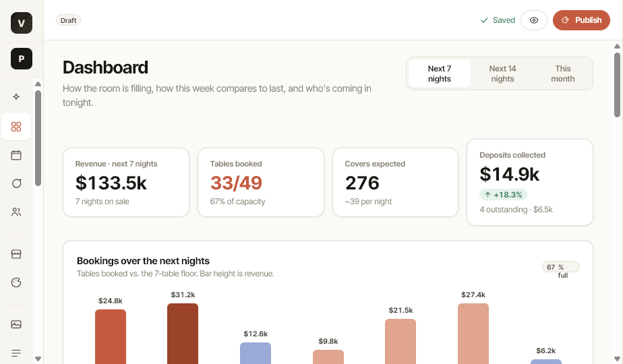Click the 67 % full input field
The height and width of the screenshot is (364, 623).
tap(561, 267)
